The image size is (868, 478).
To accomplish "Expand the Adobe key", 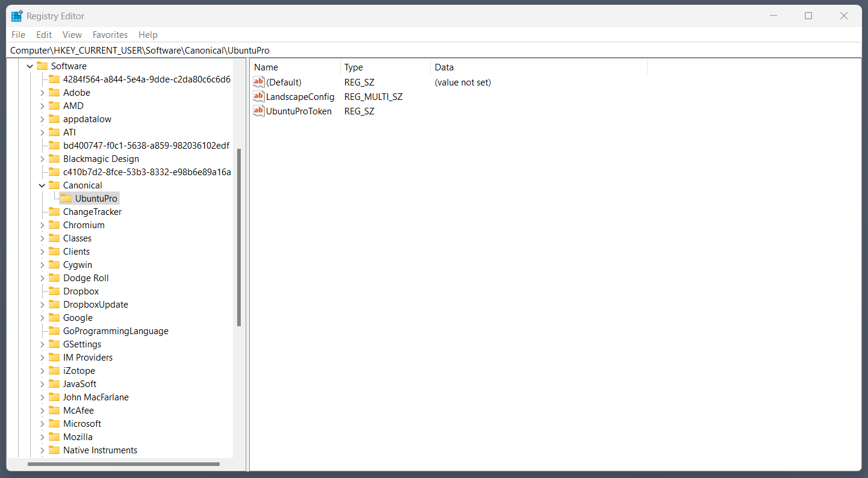I will pyautogui.click(x=42, y=93).
